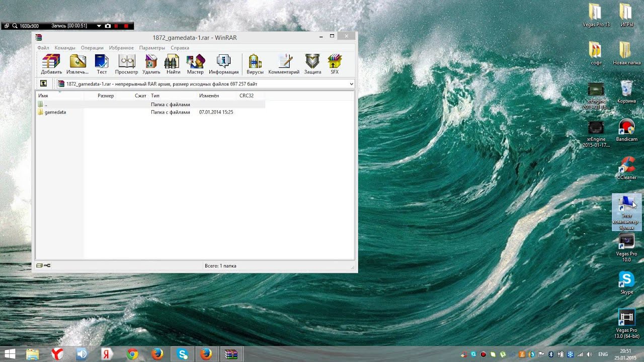The image size is (644, 362).
Task: Open the Vegas Pro 13 desktop folder
Action: point(596,15)
